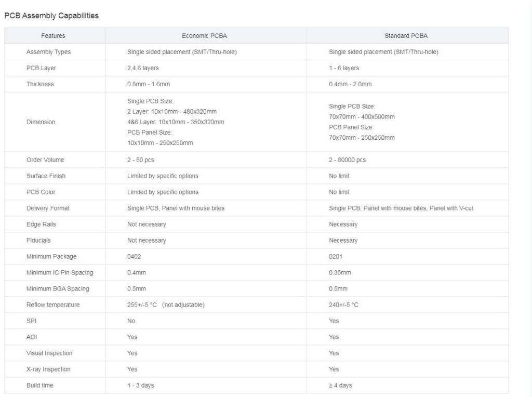Click the 1 - 3 days build time

[140, 386]
